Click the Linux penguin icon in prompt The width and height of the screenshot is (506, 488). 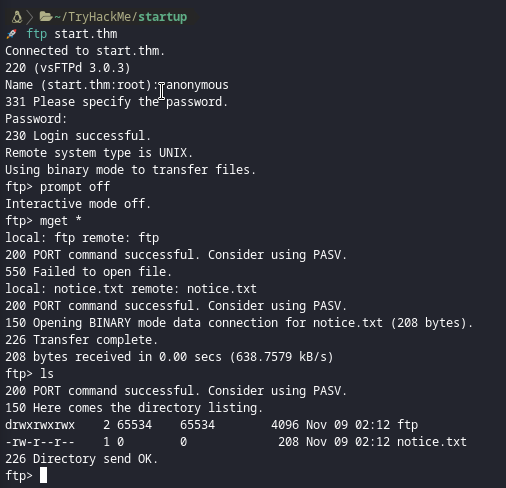pos(17,17)
